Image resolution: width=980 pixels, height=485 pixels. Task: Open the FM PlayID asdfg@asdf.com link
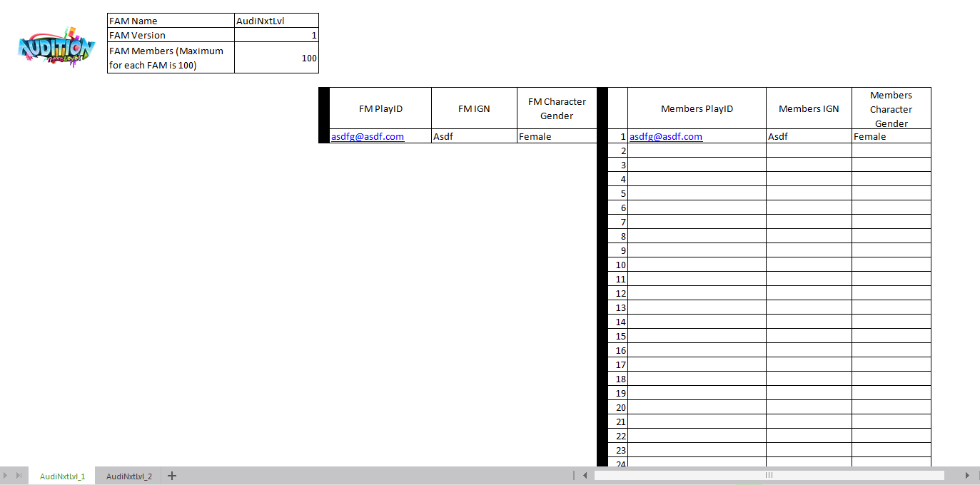[368, 137]
